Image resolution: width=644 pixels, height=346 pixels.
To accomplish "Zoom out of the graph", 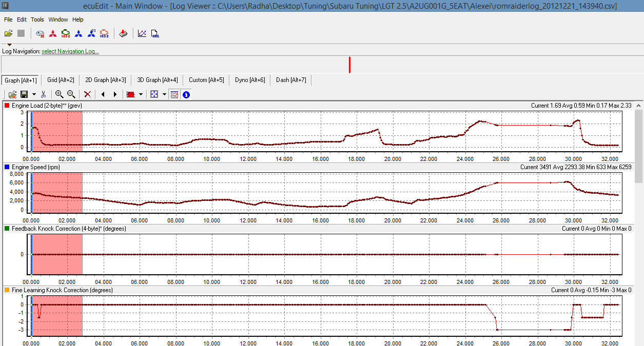I will 71,94.
